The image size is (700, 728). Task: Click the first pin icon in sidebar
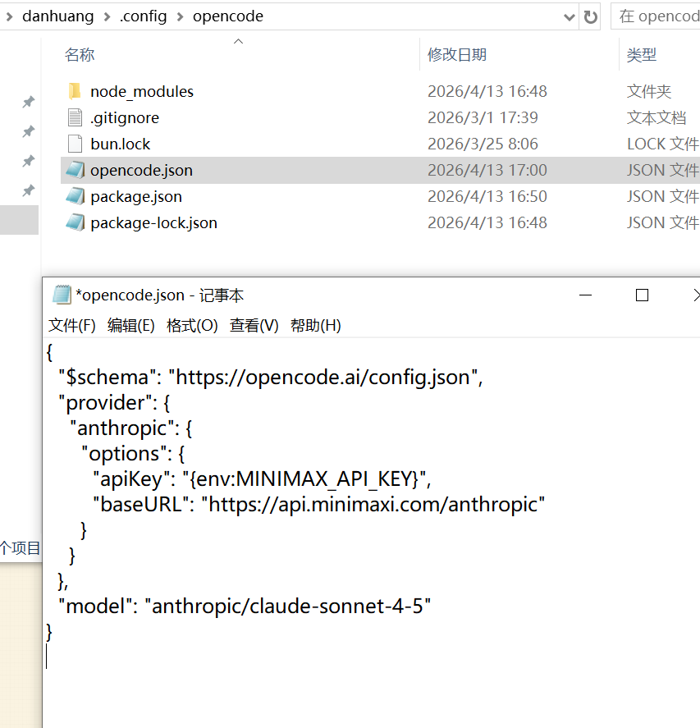click(x=29, y=102)
